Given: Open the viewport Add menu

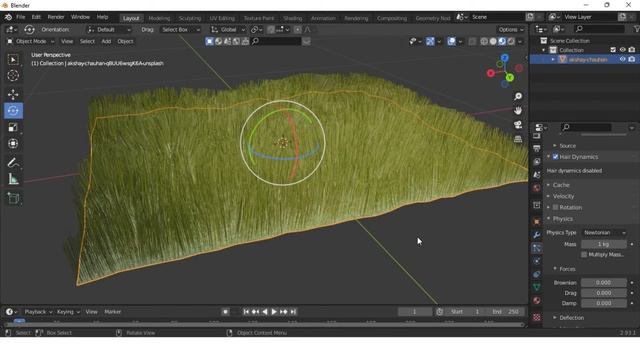Looking at the screenshot, I should 106,41.
